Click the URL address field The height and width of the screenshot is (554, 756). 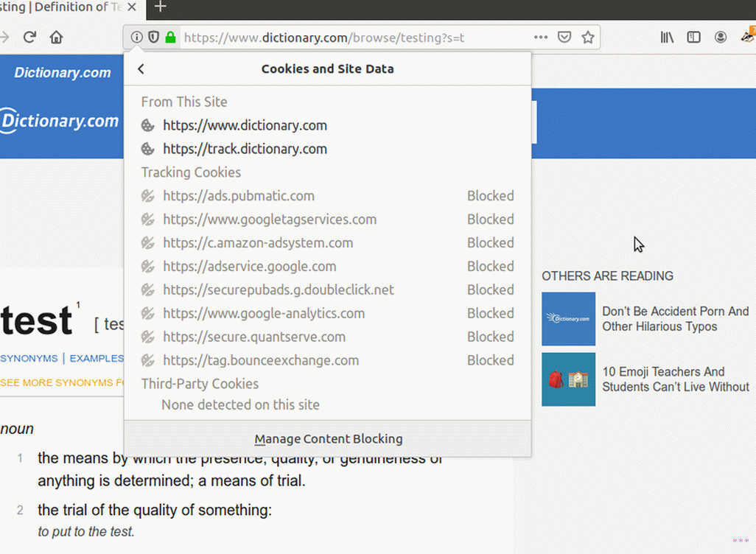click(x=354, y=38)
